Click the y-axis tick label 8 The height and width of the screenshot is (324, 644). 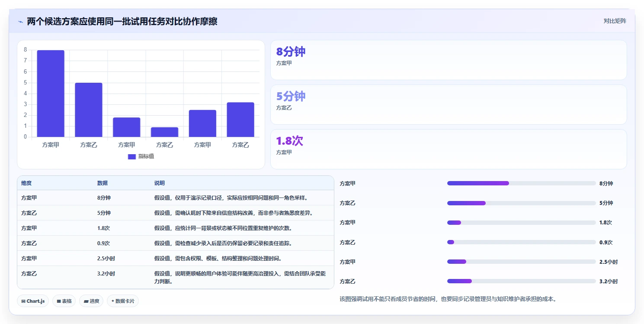pos(26,50)
